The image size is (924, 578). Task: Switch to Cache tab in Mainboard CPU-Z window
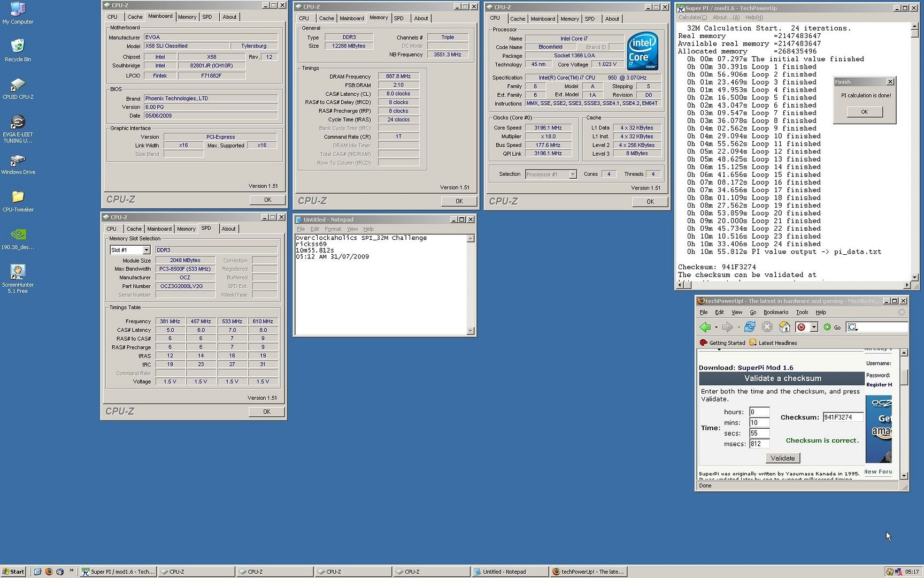(x=135, y=17)
